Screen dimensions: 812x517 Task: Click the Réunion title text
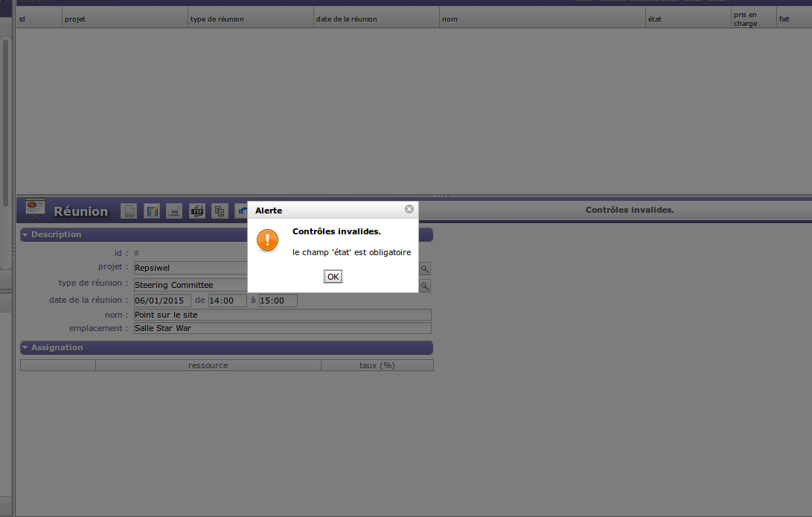click(81, 211)
